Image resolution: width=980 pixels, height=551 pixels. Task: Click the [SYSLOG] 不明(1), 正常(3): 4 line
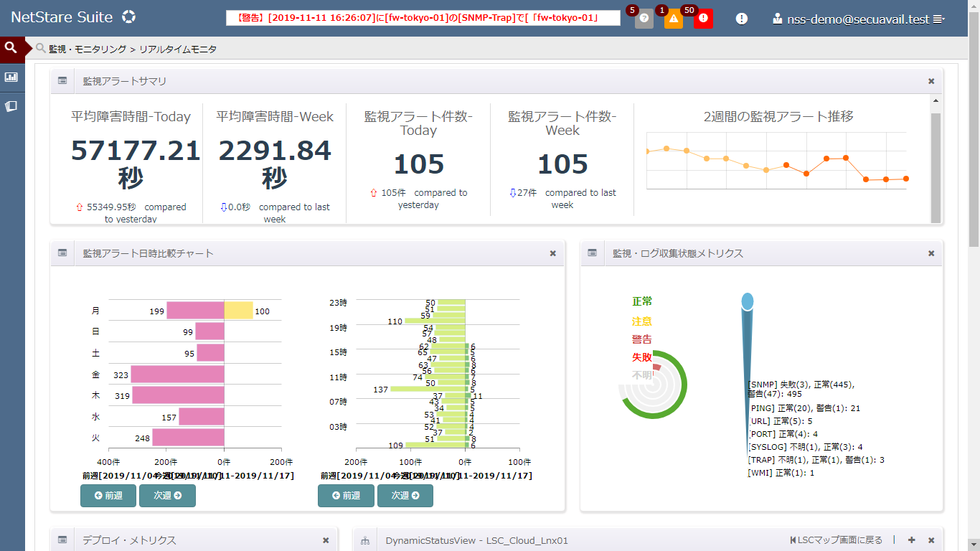click(x=805, y=447)
